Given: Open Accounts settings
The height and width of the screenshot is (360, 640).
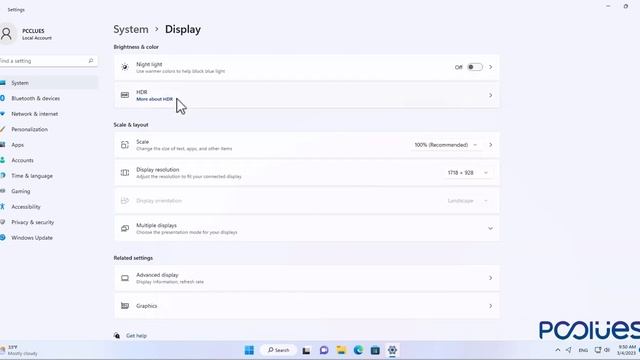Looking at the screenshot, I should coord(49,160).
